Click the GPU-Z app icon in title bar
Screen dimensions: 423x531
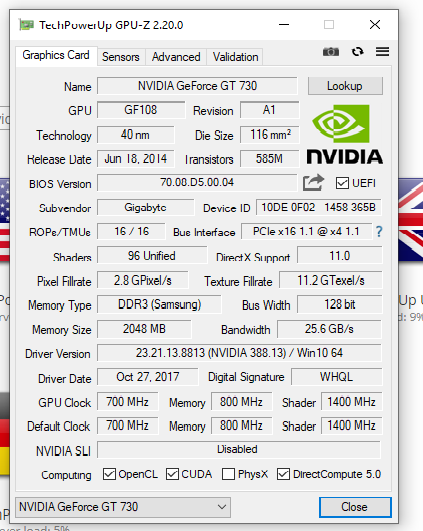tap(26, 25)
